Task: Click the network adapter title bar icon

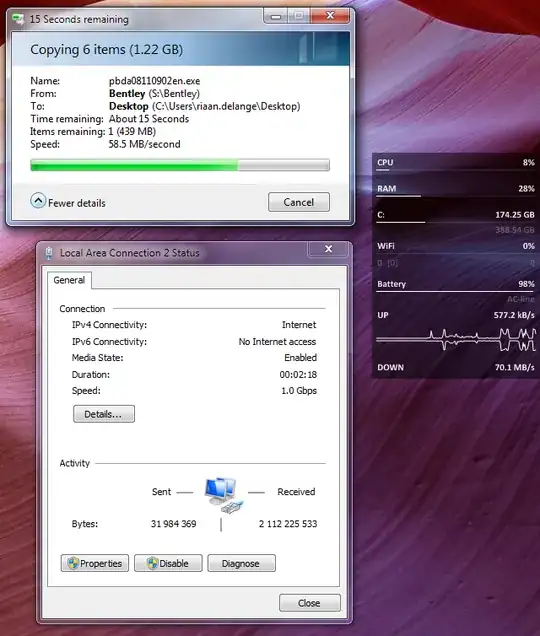Action: pyautogui.click(x=49, y=253)
